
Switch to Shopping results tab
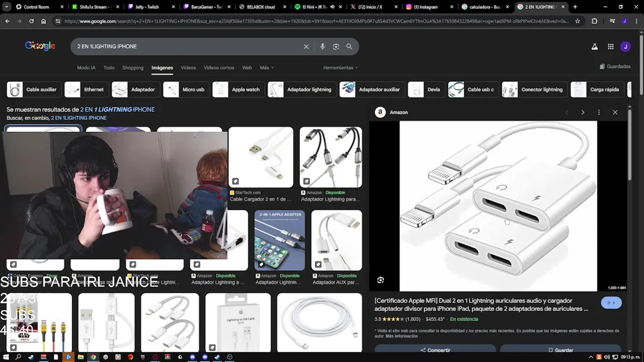(133, 68)
